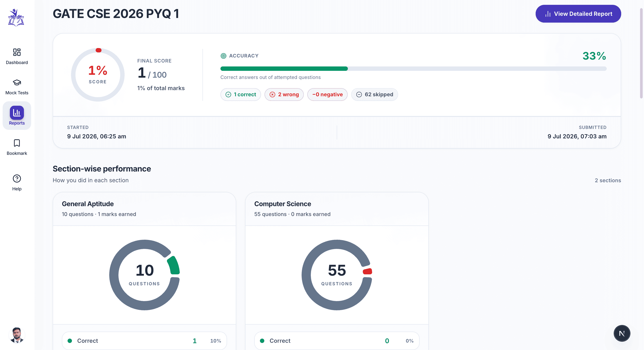Click the '10%' correct percentage
This screenshot has width=644, height=350.
[x=215, y=341]
